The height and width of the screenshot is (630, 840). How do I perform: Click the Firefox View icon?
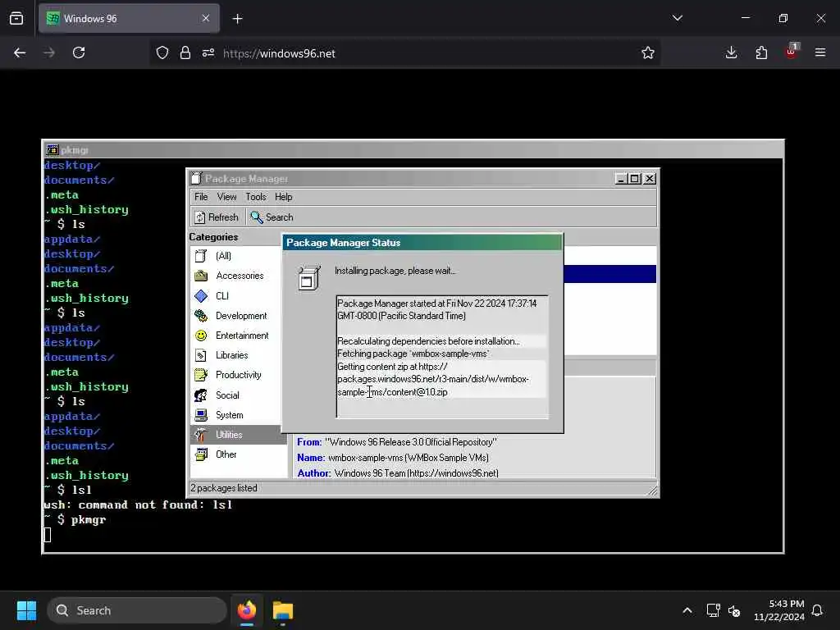tap(16, 19)
